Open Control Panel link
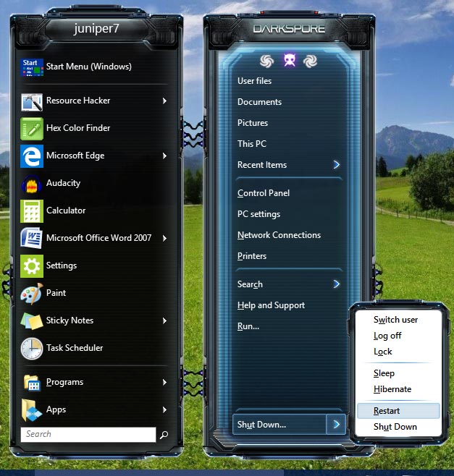The width and height of the screenshot is (454, 476). [264, 193]
